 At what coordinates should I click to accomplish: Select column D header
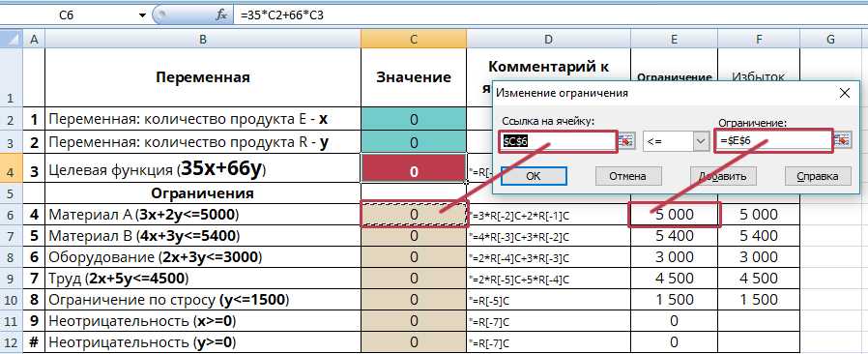pyautogui.click(x=548, y=39)
